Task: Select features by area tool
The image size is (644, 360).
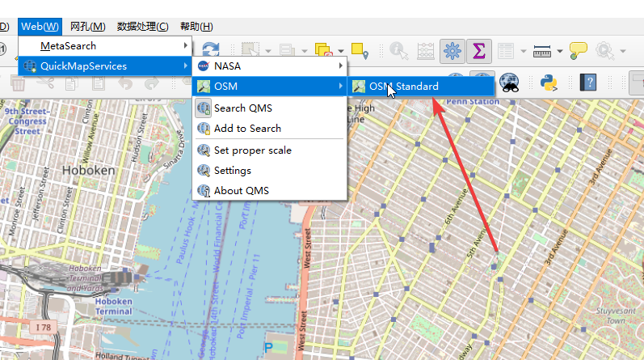Action: click(x=250, y=51)
